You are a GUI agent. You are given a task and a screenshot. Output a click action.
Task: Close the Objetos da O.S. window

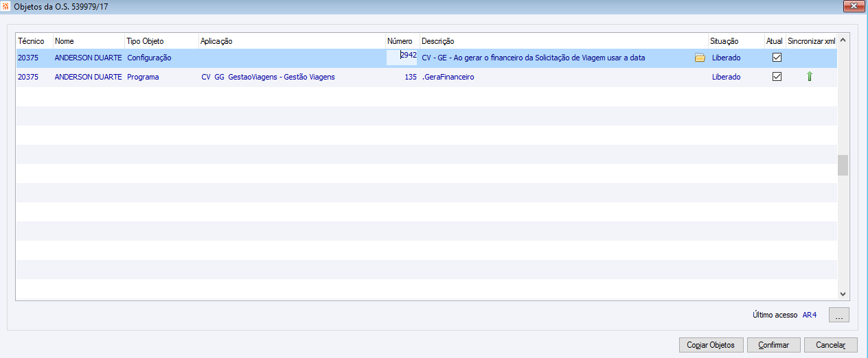click(854, 5)
